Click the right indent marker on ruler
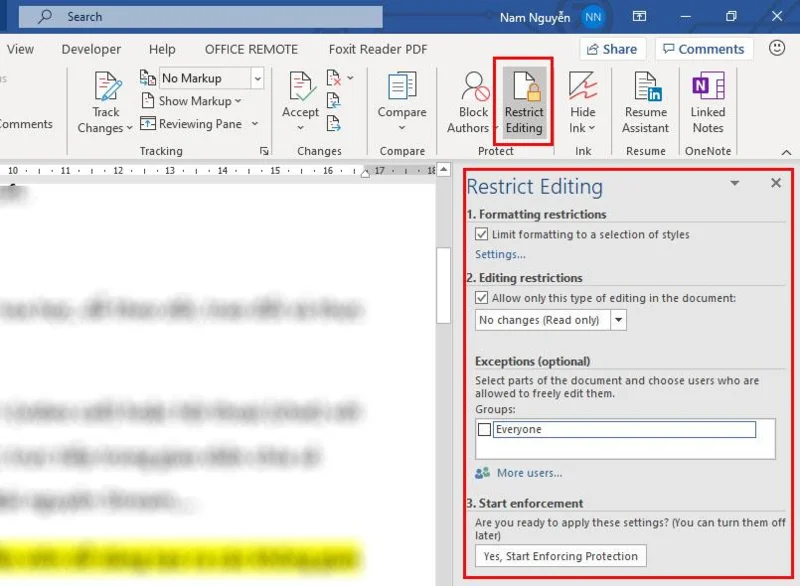This screenshot has width=800, height=586. point(365,172)
